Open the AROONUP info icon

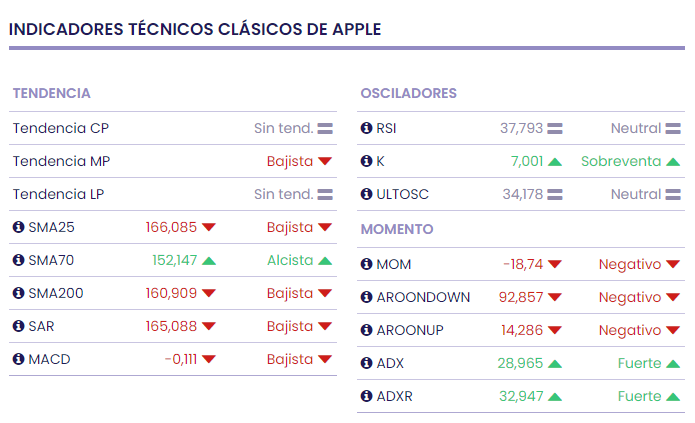[x=366, y=330]
